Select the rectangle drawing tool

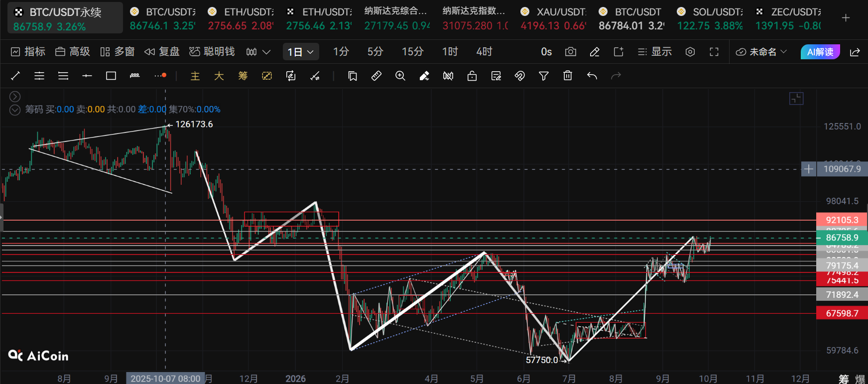tap(111, 76)
